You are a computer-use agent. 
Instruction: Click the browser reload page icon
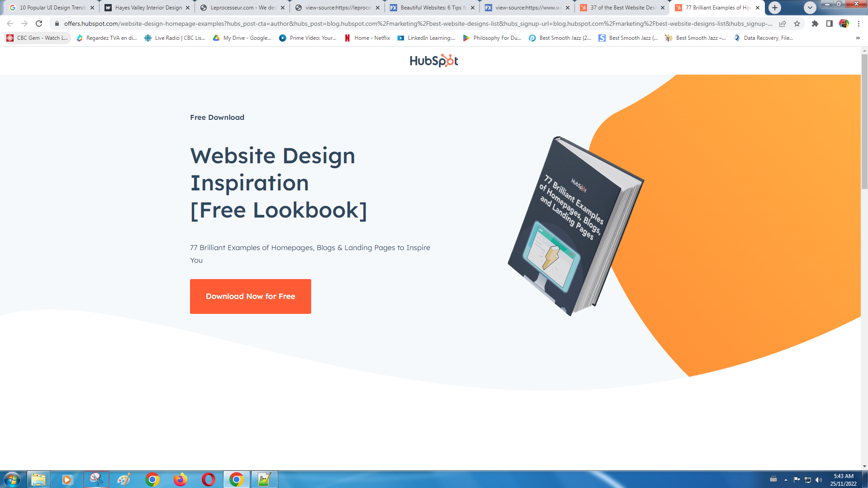(39, 24)
